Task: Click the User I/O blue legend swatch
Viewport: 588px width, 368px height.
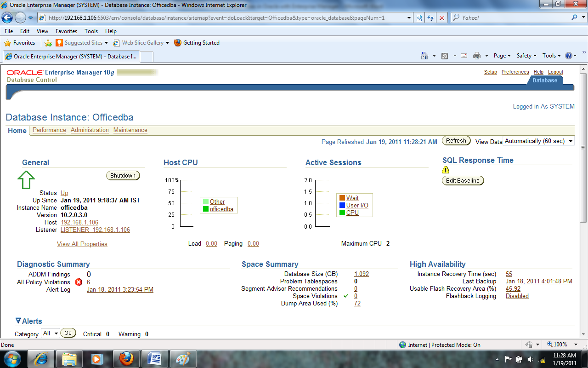Action: point(342,205)
